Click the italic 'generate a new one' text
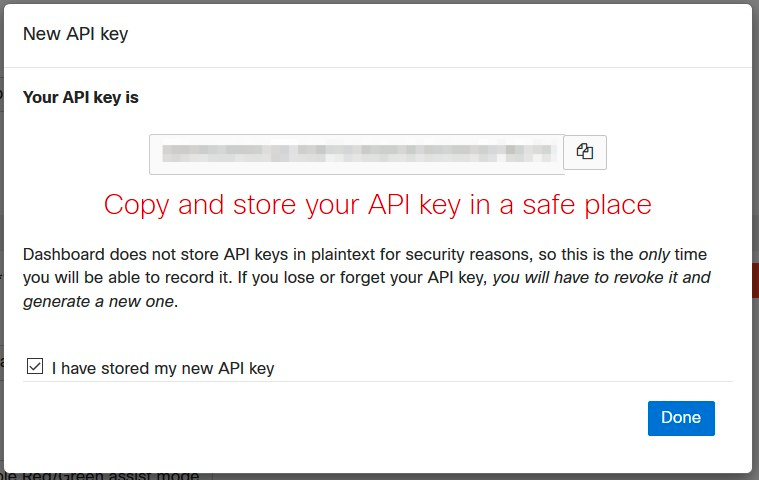The width and height of the screenshot is (759, 480). pos(99,301)
